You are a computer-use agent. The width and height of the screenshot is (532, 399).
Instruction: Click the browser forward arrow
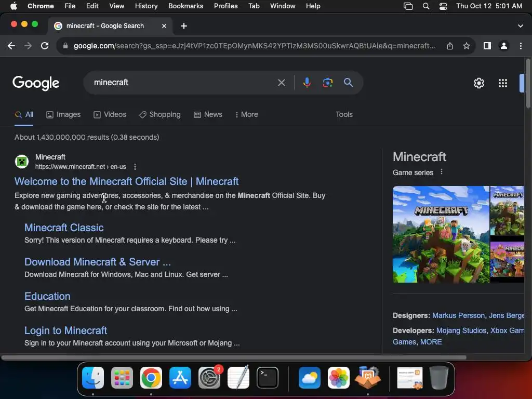pyautogui.click(x=28, y=46)
